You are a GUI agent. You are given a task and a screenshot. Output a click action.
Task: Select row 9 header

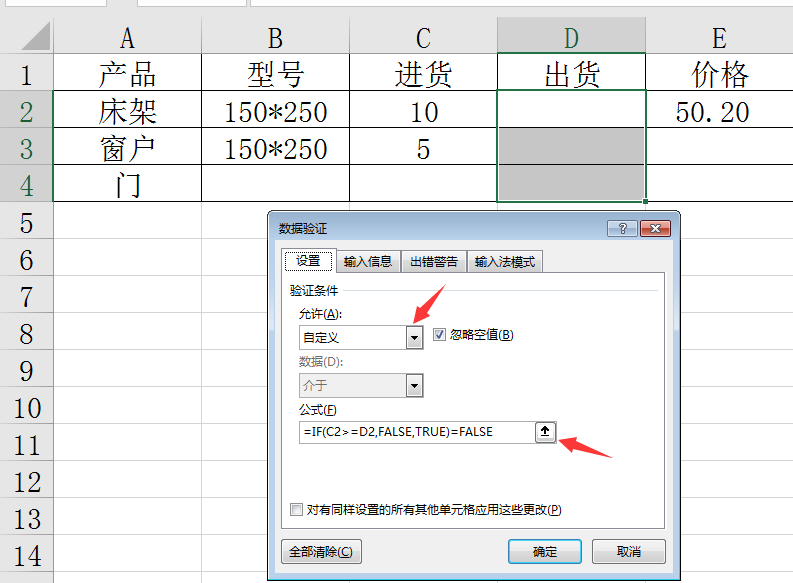click(26, 368)
